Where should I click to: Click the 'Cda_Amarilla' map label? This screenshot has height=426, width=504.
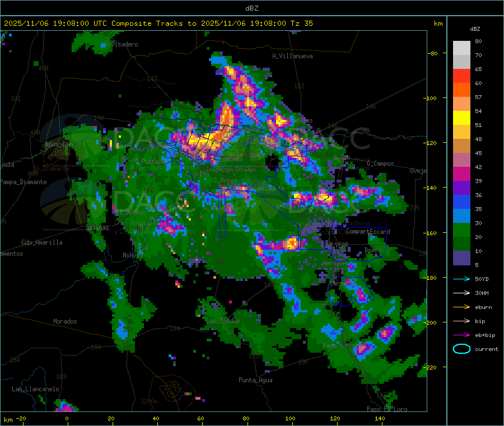point(42,242)
